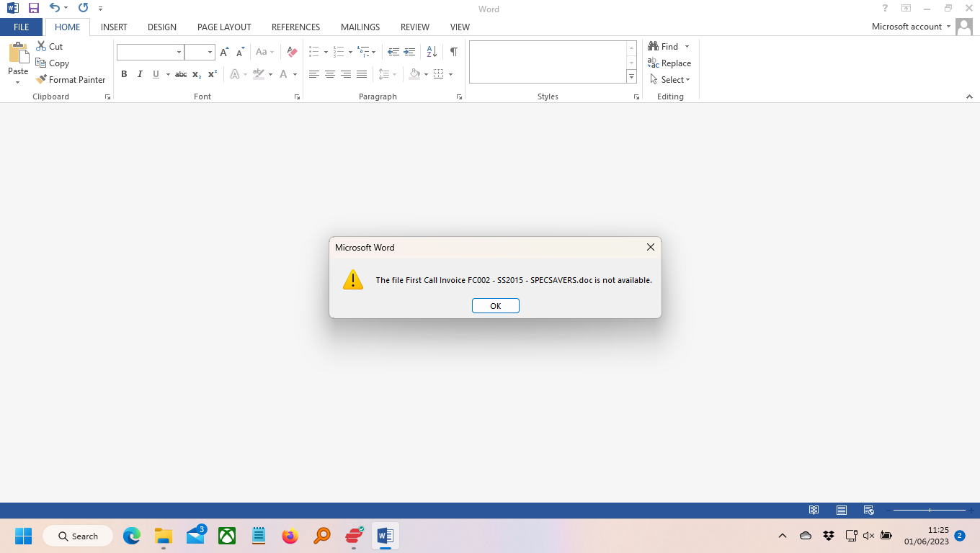Click OK in the Microsoft Word dialog
Viewport: 980px width, 553px height.
[x=496, y=306]
